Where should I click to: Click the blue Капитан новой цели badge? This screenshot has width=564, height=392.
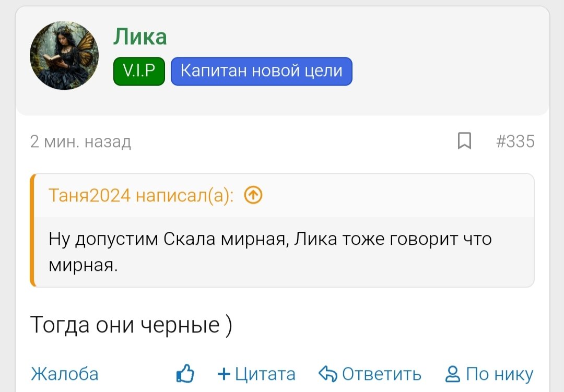coord(261,71)
